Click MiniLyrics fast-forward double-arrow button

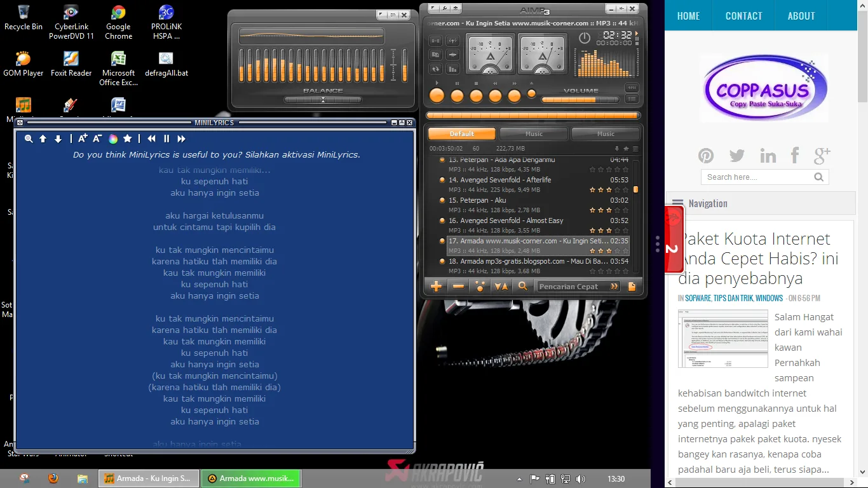pos(181,139)
